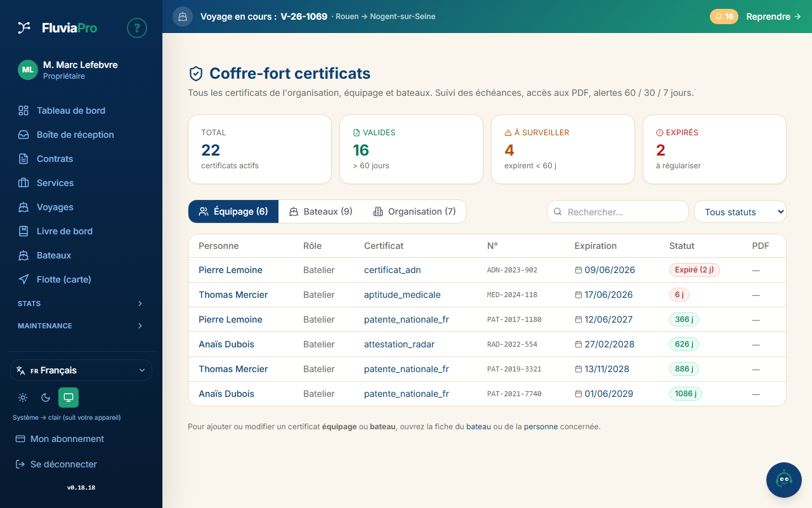This screenshot has height=508, width=812.
Task: Click the Expiré (2 j) status badge
Action: click(x=695, y=270)
